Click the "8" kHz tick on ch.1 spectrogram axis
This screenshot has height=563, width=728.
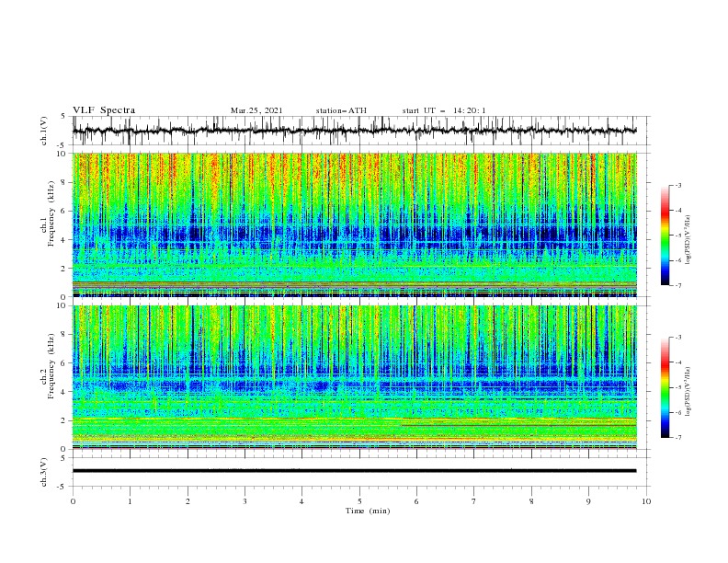pos(64,182)
